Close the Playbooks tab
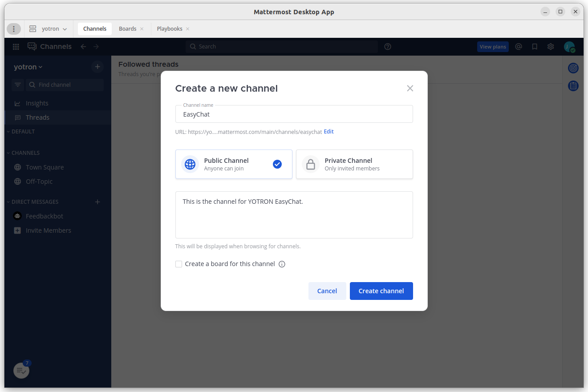Viewport: 588px width, 392px height. [x=188, y=29]
